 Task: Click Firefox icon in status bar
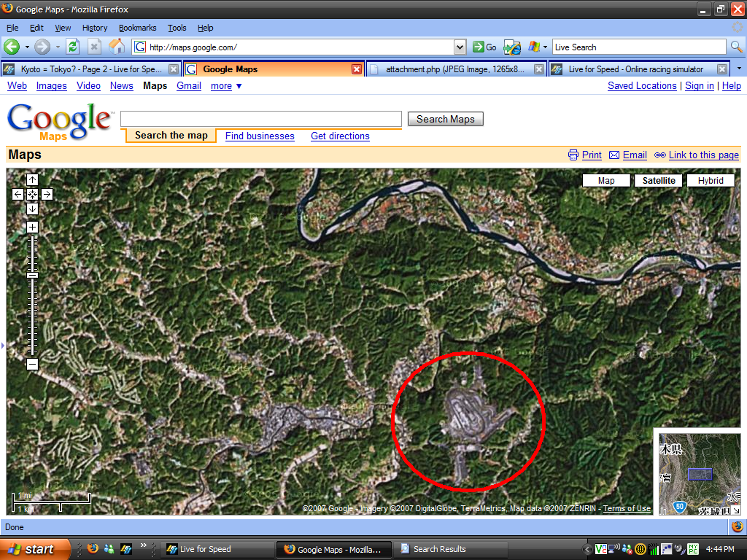click(738, 526)
